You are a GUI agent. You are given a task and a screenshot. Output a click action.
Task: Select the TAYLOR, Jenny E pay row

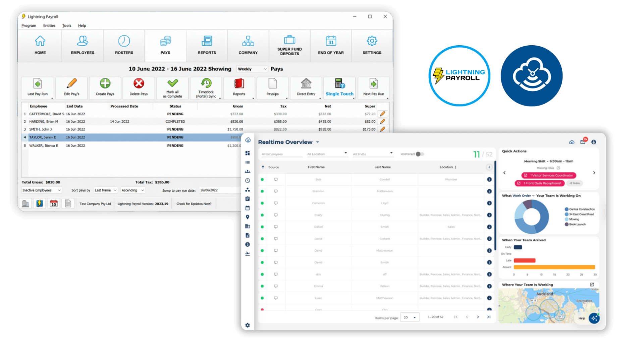pyautogui.click(x=132, y=137)
